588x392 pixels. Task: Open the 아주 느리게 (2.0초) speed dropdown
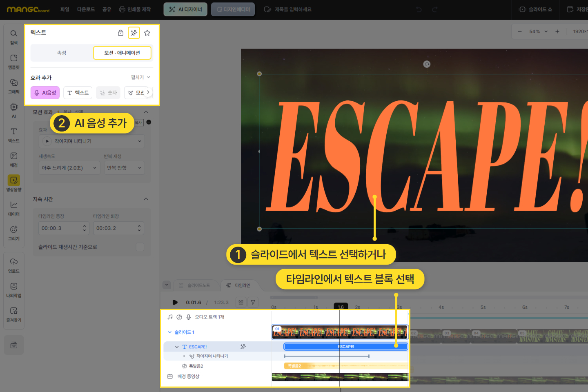pos(69,168)
